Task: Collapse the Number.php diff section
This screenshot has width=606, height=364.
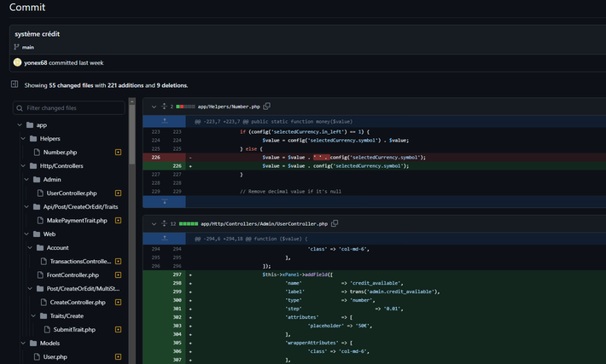Action: coord(154,107)
